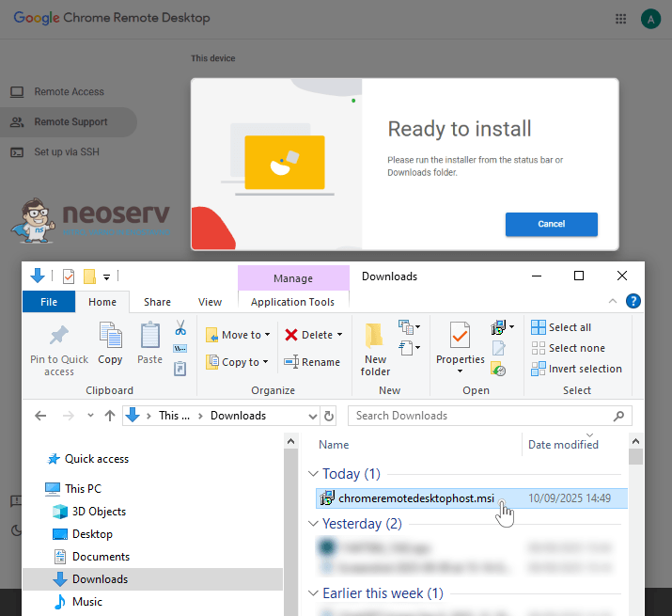Click the search magnifier icon in Downloads

[x=618, y=416]
